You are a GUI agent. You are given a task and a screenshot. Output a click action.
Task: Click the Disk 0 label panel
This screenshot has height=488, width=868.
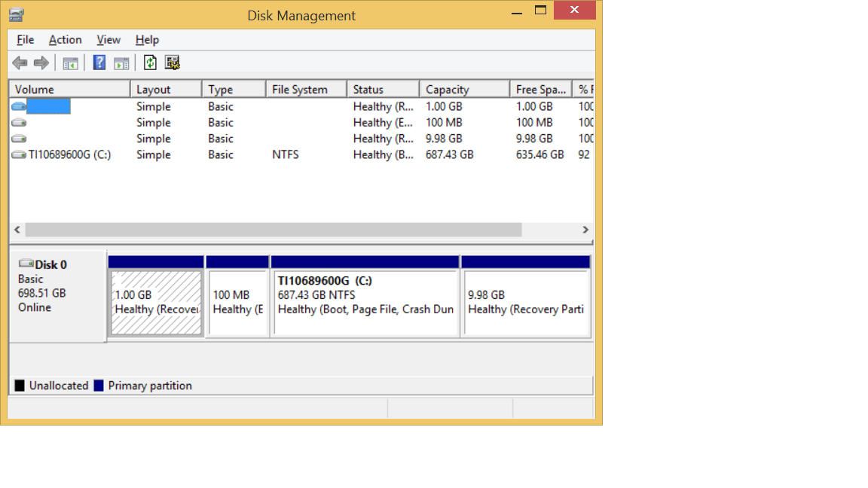(57, 294)
